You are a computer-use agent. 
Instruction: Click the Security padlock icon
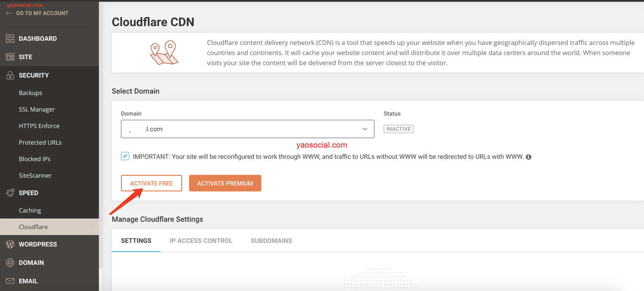pyautogui.click(x=10, y=75)
